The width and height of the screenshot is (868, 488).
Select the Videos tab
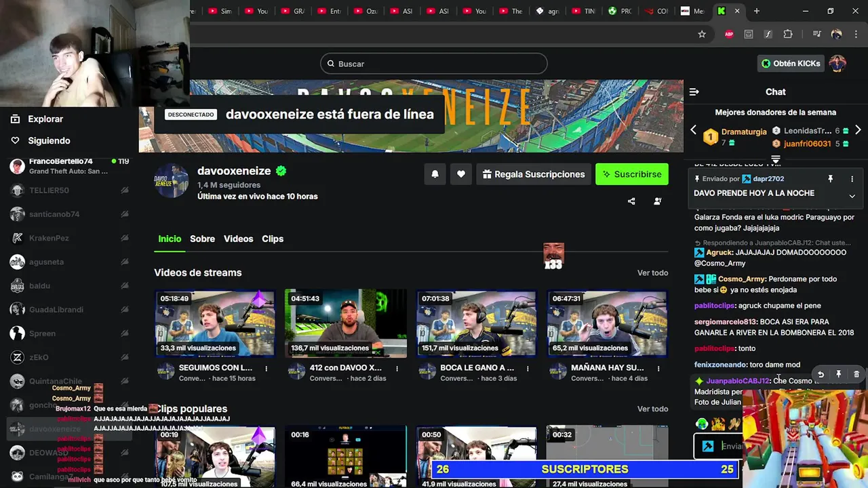[238, 239]
